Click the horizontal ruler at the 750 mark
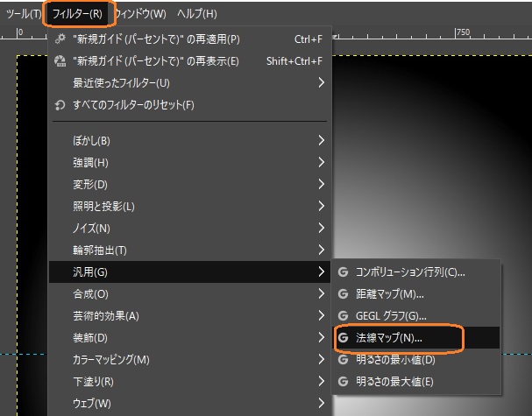This screenshot has height=416, width=532. 456,37
